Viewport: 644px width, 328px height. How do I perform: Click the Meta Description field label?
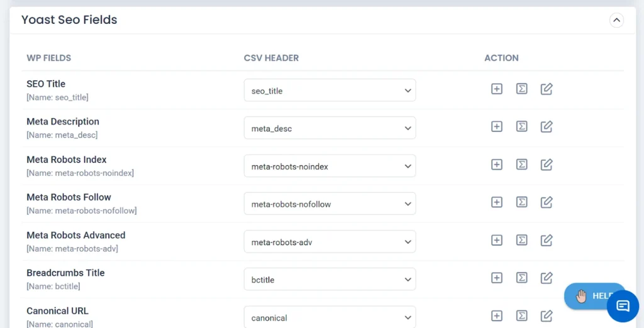63,121
